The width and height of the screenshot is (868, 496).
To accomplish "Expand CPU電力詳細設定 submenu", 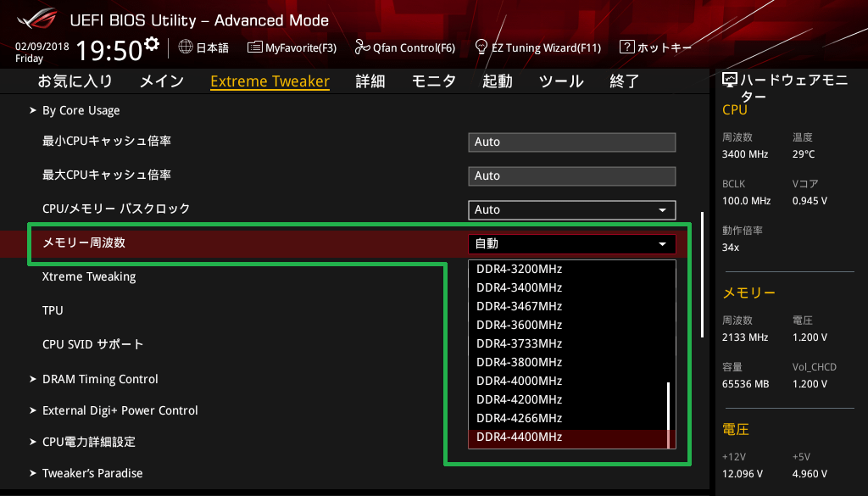I will [89, 442].
